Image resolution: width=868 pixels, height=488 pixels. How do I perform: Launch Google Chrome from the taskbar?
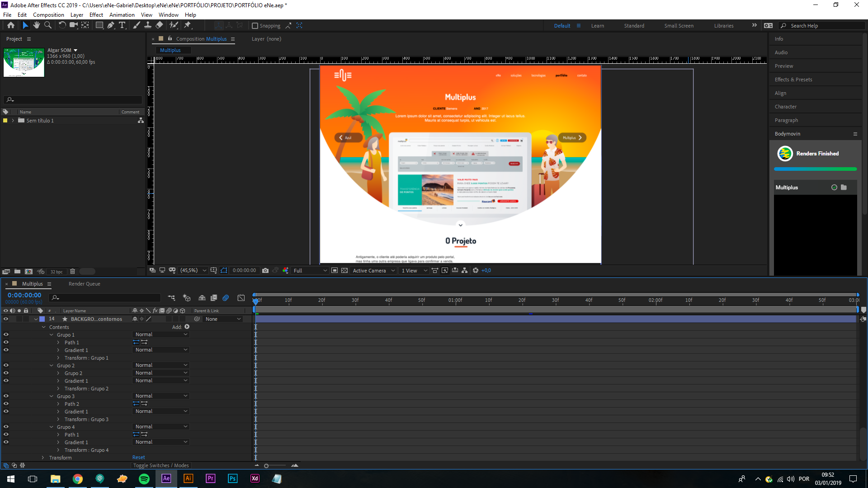(x=78, y=479)
